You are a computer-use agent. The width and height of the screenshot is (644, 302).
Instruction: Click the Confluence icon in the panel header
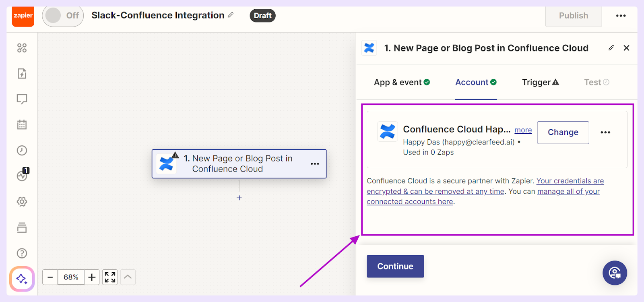tap(369, 48)
